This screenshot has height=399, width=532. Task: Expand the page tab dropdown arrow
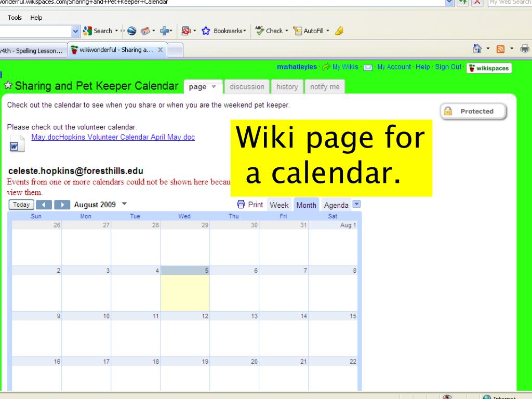(x=214, y=87)
